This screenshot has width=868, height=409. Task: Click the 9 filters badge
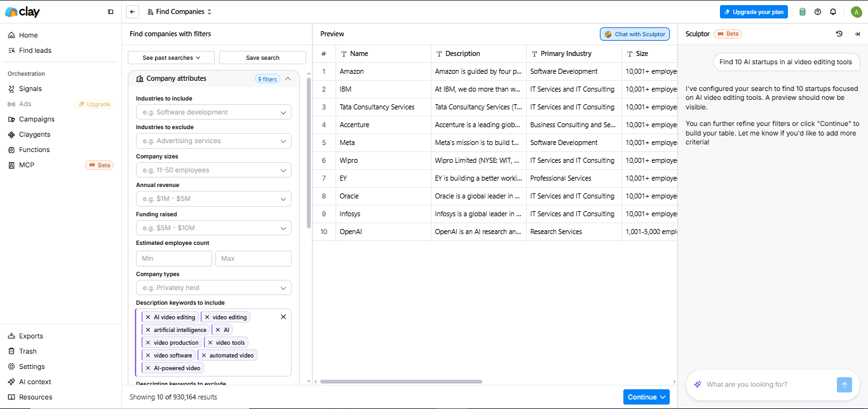pyautogui.click(x=268, y=79)
